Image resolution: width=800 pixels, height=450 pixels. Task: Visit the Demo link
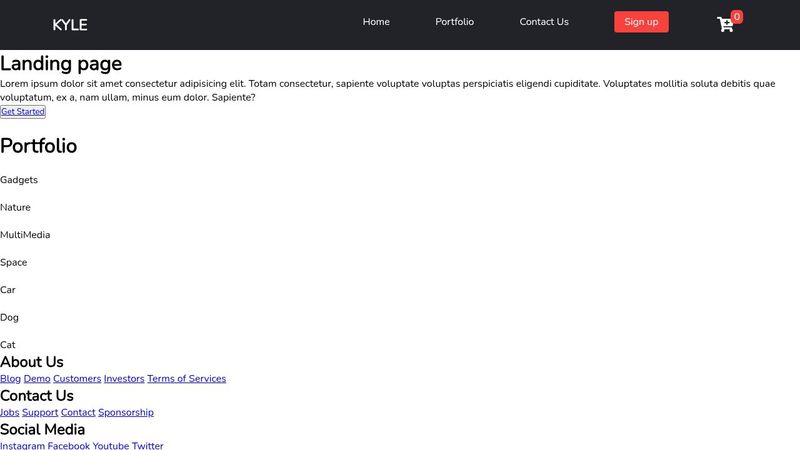tap(37, 379)
